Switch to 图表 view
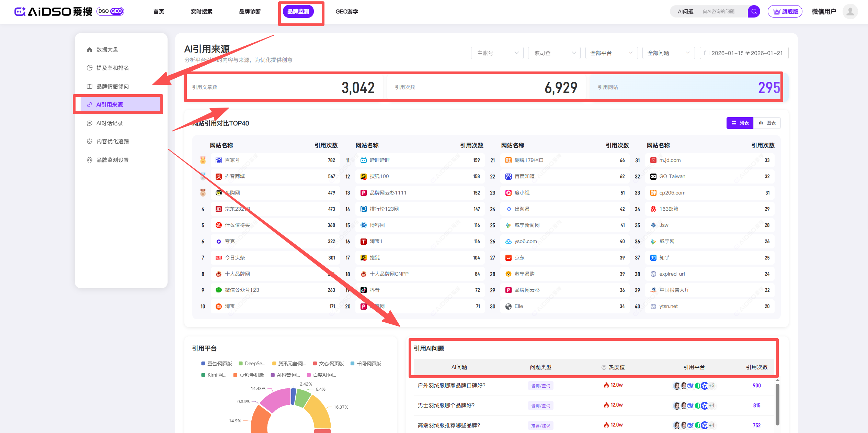Viewport: 868px width, 433px height. point(767,123)
